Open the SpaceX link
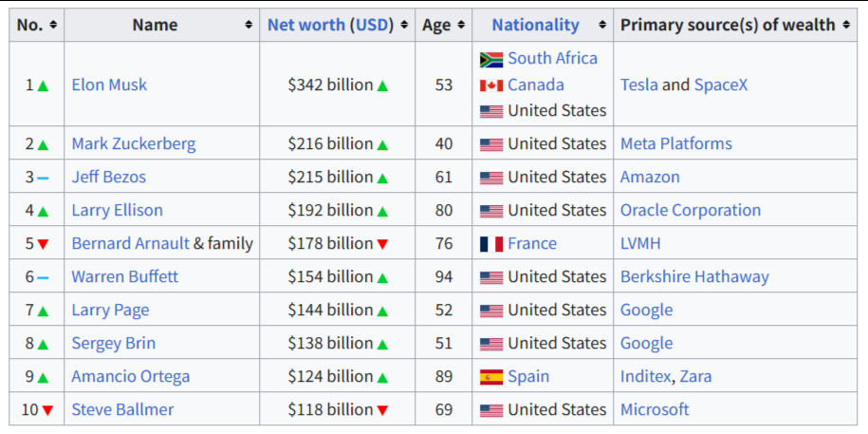 click(721, 85)
